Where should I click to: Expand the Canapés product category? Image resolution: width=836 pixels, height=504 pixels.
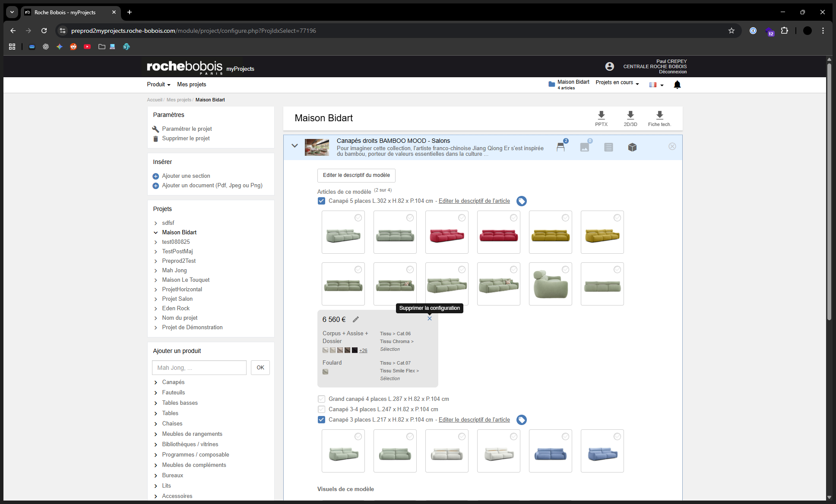point(173,382)
